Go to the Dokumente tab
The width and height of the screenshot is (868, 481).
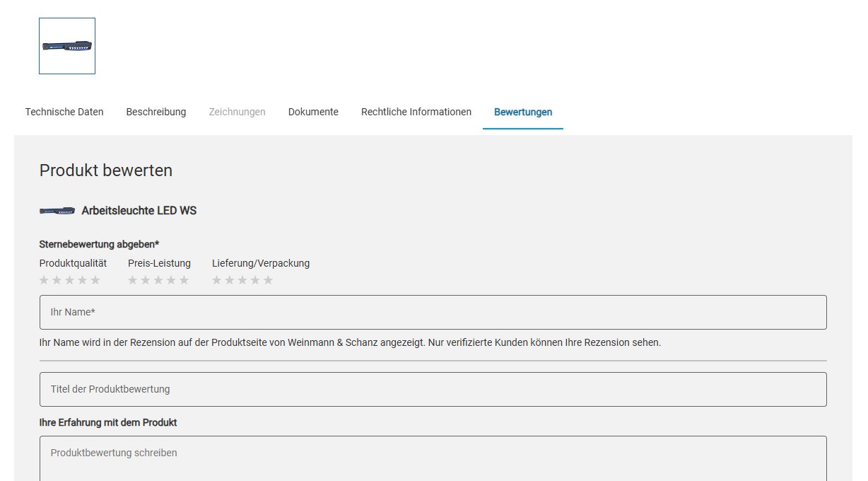[x=313, y=112]
